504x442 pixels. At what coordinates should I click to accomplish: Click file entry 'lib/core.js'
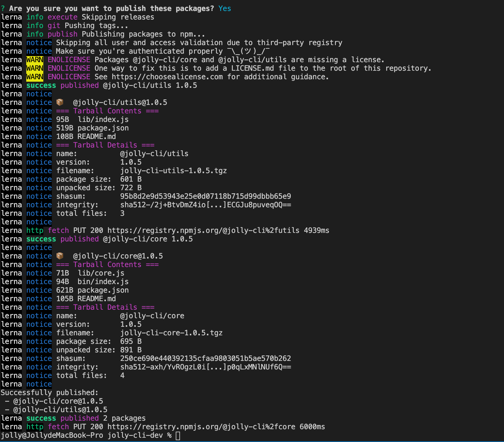101,273
